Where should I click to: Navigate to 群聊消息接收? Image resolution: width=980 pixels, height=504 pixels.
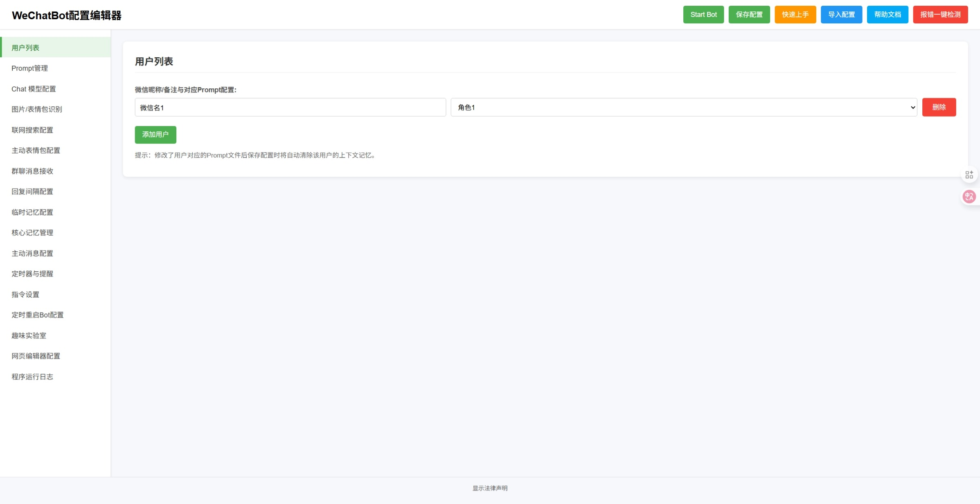[x=55, y=171]
